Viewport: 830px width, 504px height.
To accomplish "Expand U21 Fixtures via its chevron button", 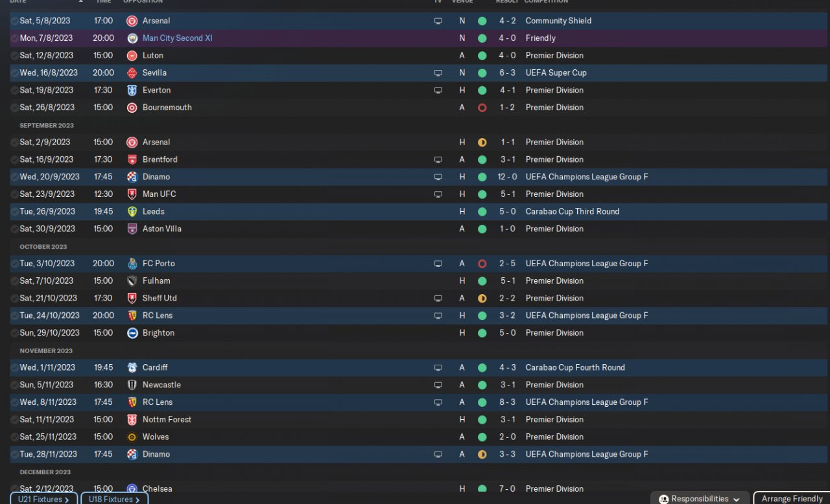I will [67, 499].
